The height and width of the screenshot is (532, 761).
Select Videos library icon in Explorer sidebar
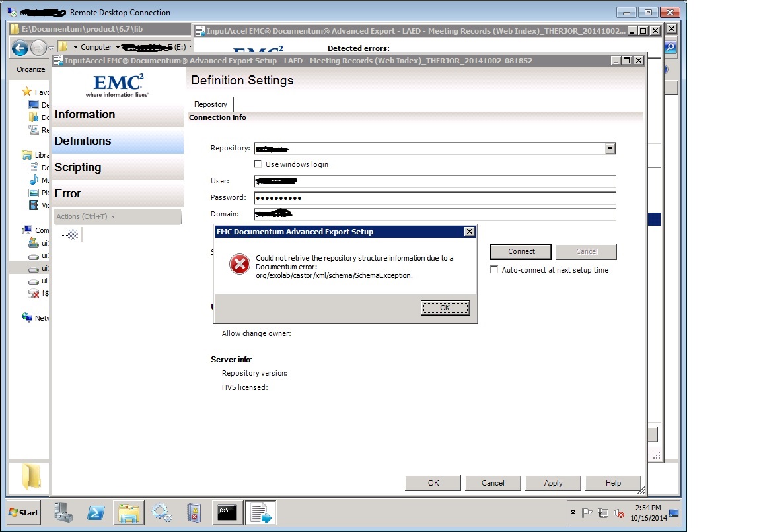pos(34,205)
